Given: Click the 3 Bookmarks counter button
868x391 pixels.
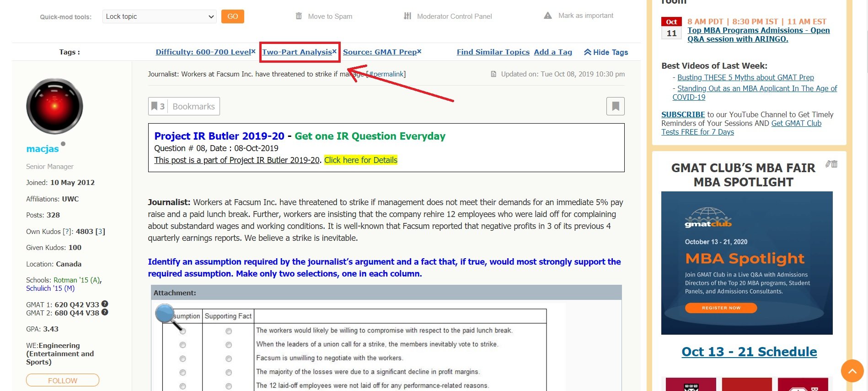Looking at the screenshot, I should 184,106.
